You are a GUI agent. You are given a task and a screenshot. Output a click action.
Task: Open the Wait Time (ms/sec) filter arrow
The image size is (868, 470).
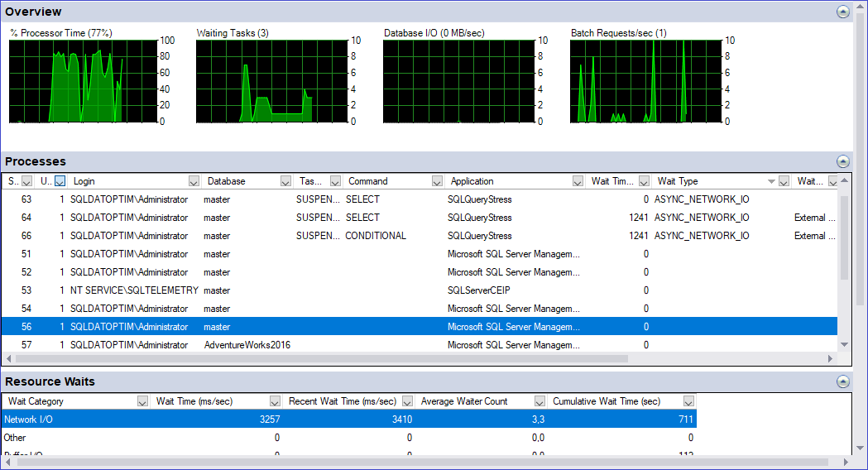pos(275,401)
